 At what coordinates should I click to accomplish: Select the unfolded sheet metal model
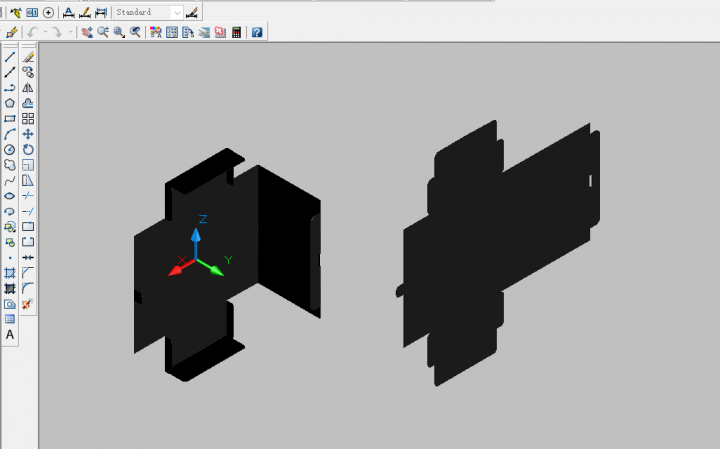[500, 250]
